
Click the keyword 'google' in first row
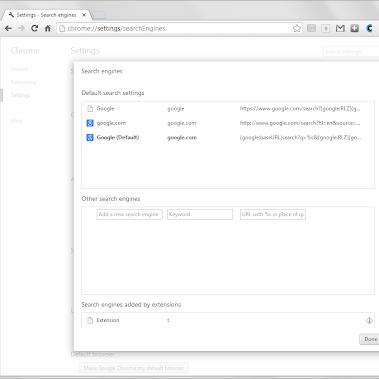click(x=176, y=109)
